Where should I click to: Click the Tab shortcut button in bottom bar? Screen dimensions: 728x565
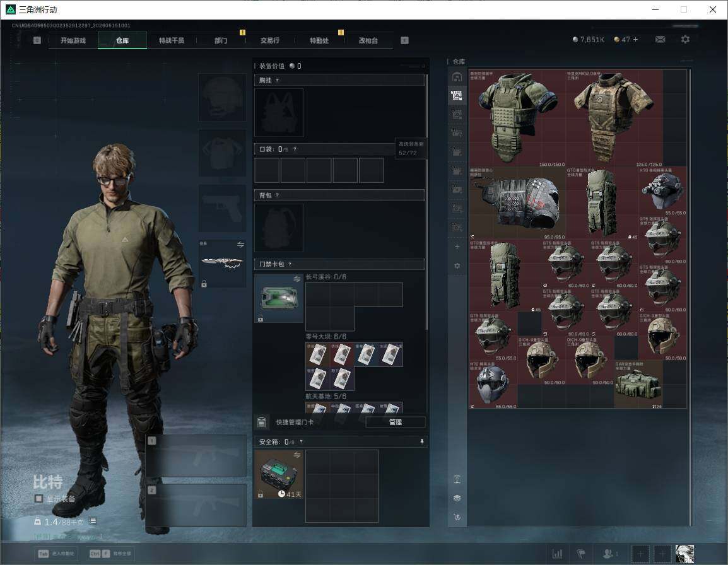(56, 554)
